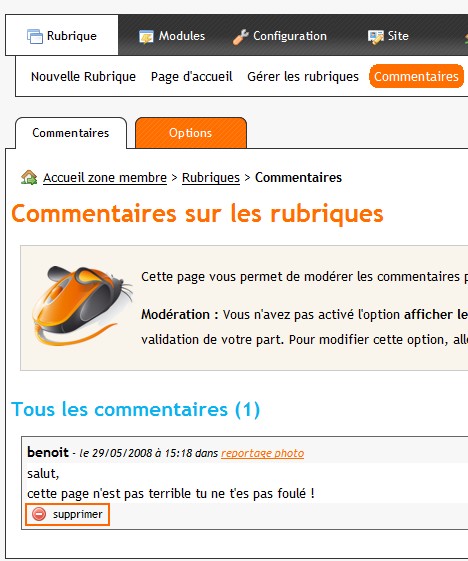Select Gérer les rubriques submenu item

click(303, 77)
